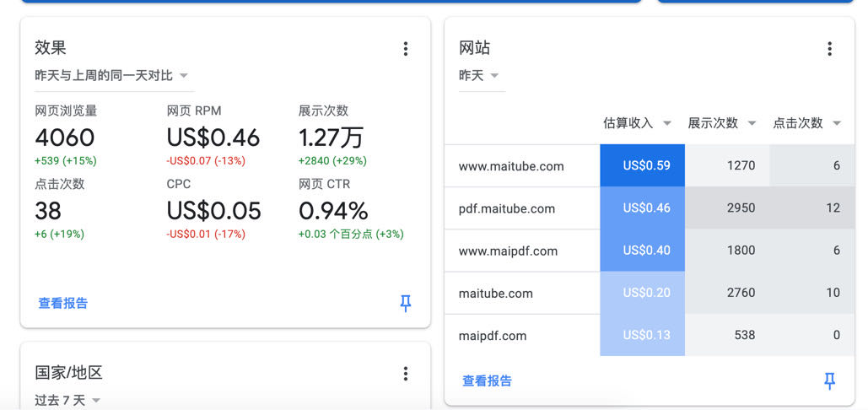Click the 点击次数 value 38
The width and height of the screenshot is (868, 410).
click(x=48, y=211)
